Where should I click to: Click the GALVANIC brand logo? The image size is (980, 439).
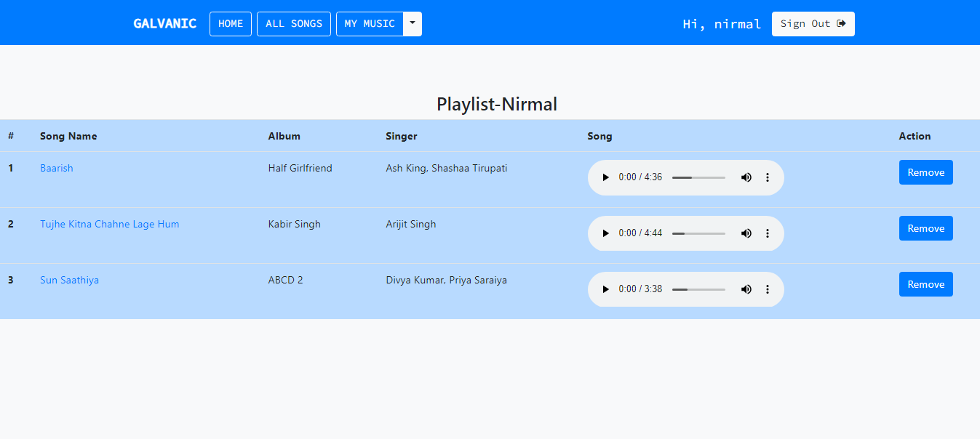pyautogui.click(x=165, y=23)
